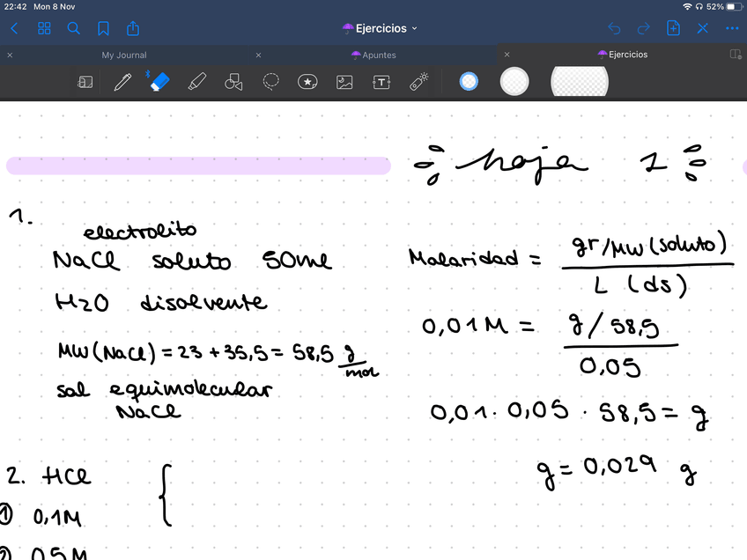The width and height of the screenshot is (747, 560).
Task: Open the share and export menu
Action: pos(133,28)
